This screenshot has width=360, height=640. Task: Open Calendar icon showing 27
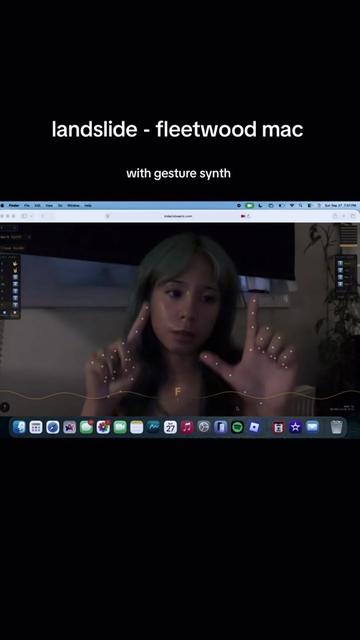(170, 427)
